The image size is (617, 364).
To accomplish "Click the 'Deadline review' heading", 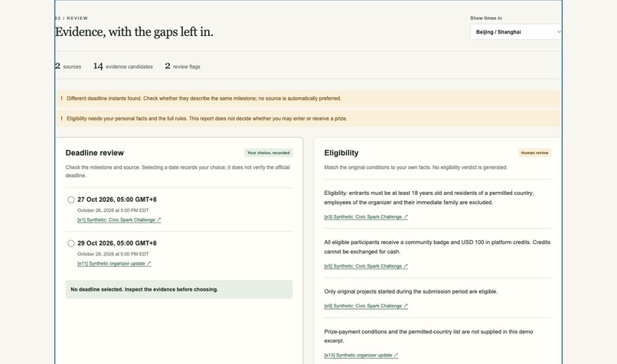I will (x=94, y=153).
